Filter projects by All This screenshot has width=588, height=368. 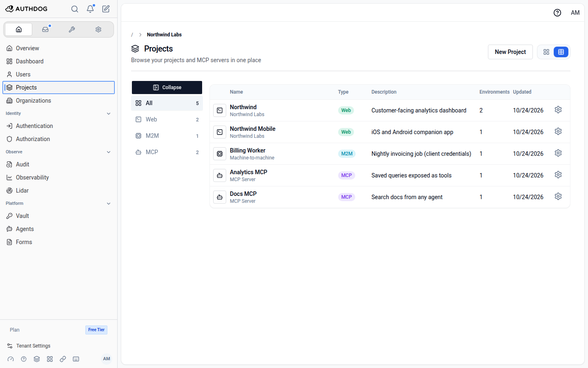[x=167, y=103]
